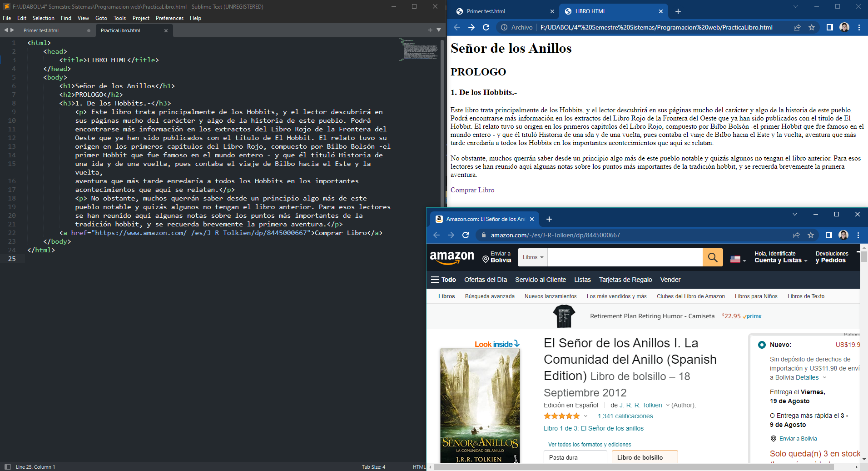Close PracticaLibro.html tab in Sublime

(x=166, y=30)
